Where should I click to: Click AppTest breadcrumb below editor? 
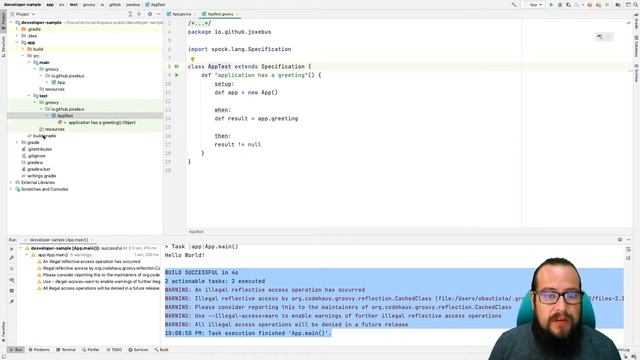(x=196, y=231)
